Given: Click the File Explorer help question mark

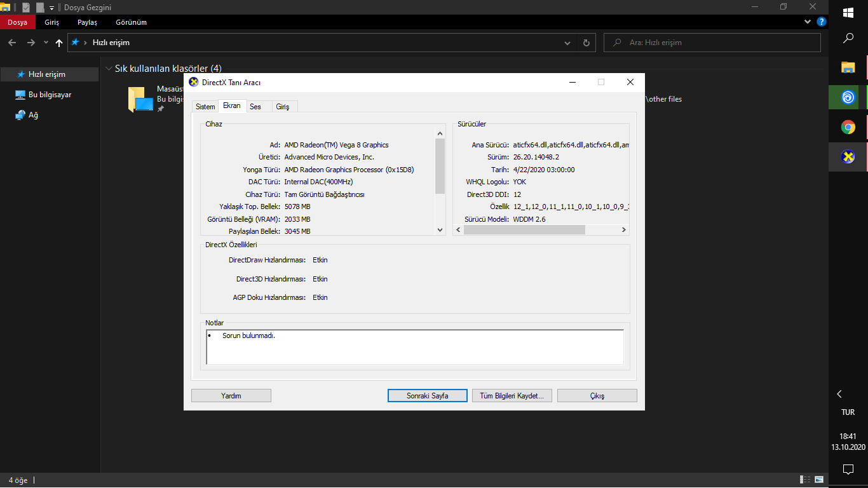Looking at the screenshot, I should pyautogui.click(x=821, y=22).
